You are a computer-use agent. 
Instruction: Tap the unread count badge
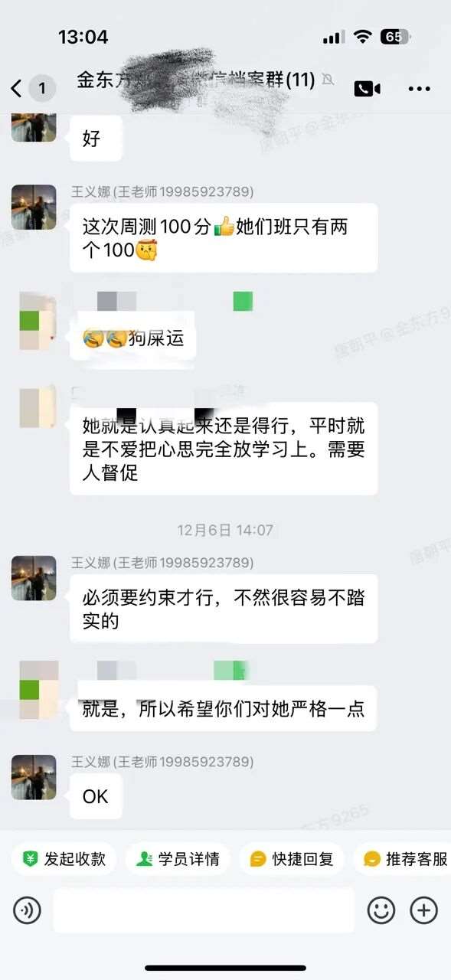(x=42, y=89)
